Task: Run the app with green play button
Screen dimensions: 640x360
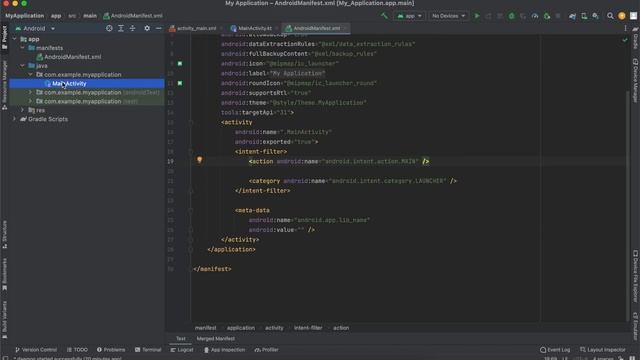Action: click(x=476, y=16)
